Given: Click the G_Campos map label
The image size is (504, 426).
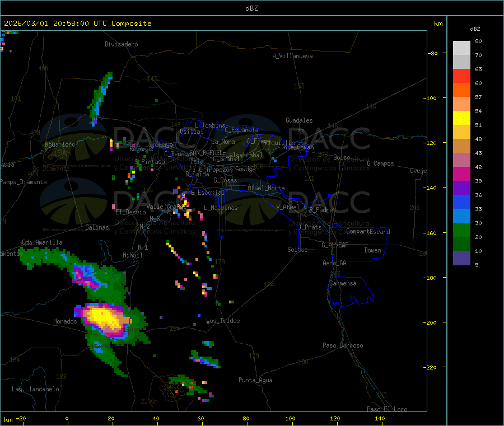Looking at the screenshot, I should [381, 163].
